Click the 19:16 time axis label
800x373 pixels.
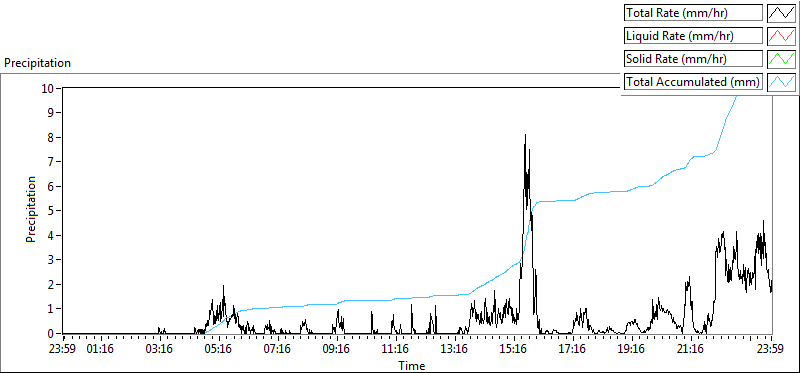click(x=632, y=350)
